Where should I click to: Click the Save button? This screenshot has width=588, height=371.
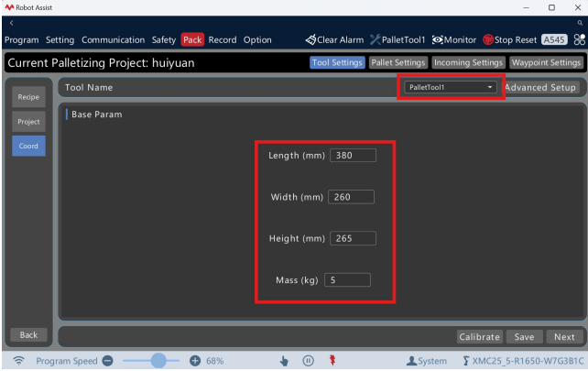coord(524,337)
